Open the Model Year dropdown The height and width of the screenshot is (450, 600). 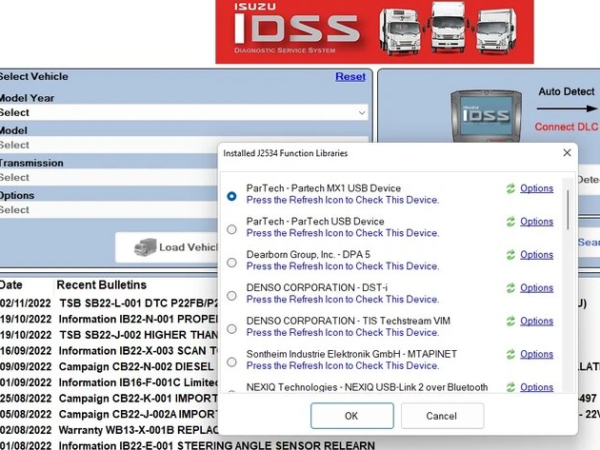pyautogui.click(x=184, y=113)
